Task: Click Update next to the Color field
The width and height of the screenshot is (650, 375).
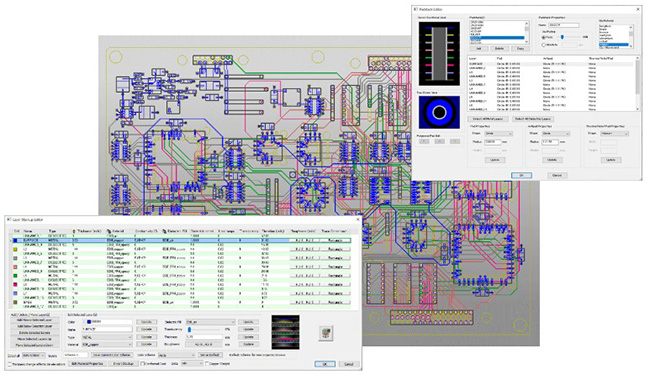Action: pyautogui.click(x=146, y=322)
